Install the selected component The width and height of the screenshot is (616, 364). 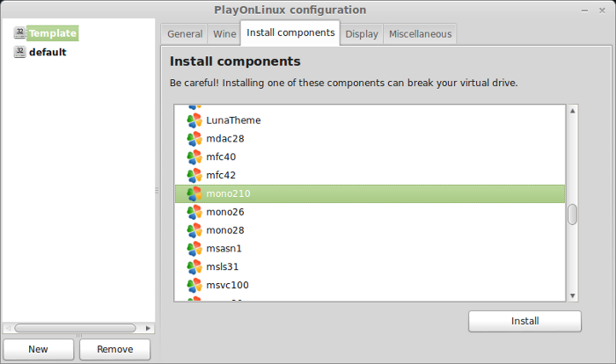pos(524,321)
